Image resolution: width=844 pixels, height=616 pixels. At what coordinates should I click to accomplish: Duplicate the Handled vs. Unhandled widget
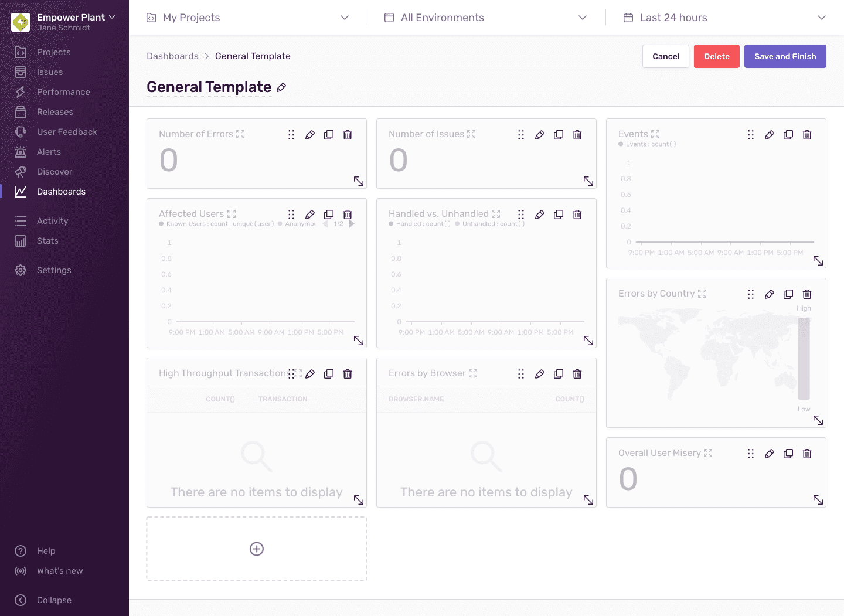(x=559, y=215)
